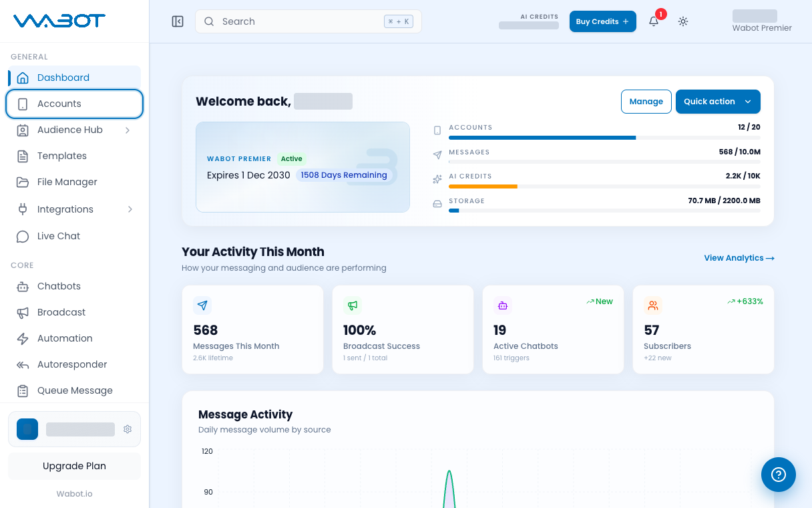Click the 'Active' status badge
This screenshot has width=812, height=508.
click(x=291, y=159)
